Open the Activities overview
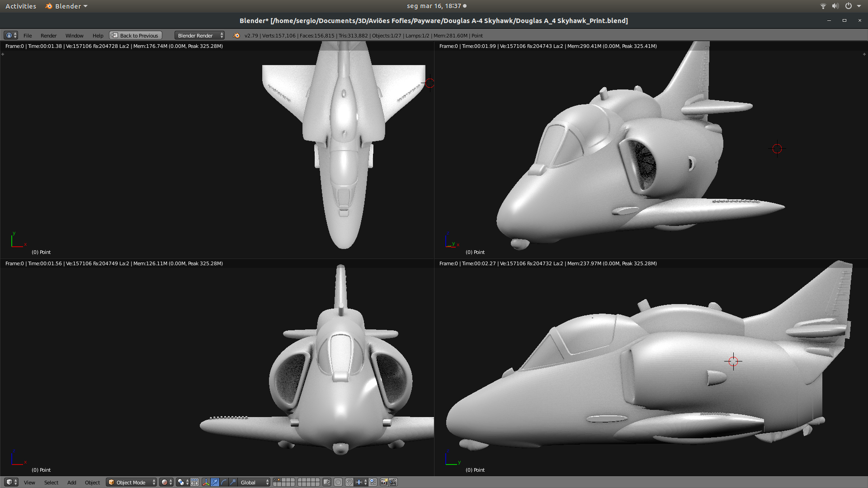 click(21, 6)
